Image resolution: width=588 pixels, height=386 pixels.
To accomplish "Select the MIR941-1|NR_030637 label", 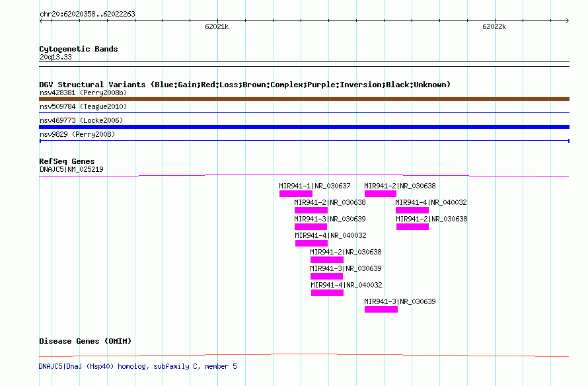I will click(314, 186).
